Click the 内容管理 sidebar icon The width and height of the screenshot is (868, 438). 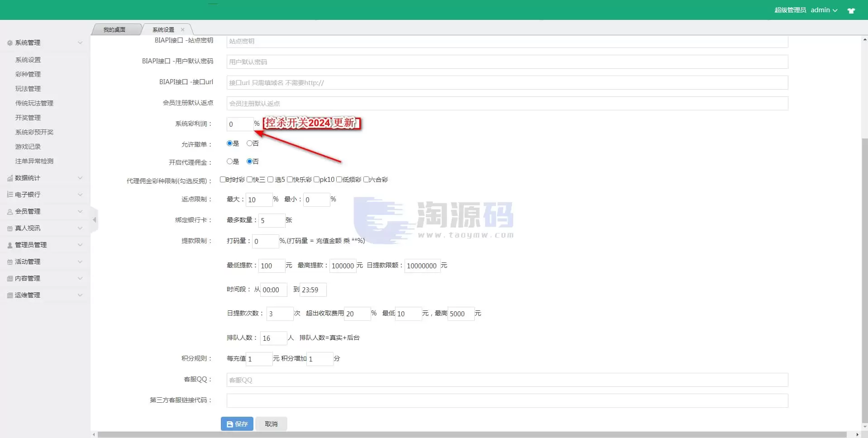click(x=10, y=278)
